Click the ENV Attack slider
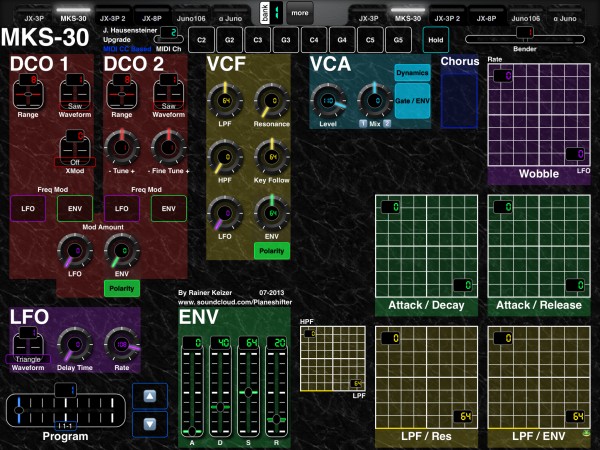Image resolution: width=600 pixels, height=450 pixels. pos(192,386)
